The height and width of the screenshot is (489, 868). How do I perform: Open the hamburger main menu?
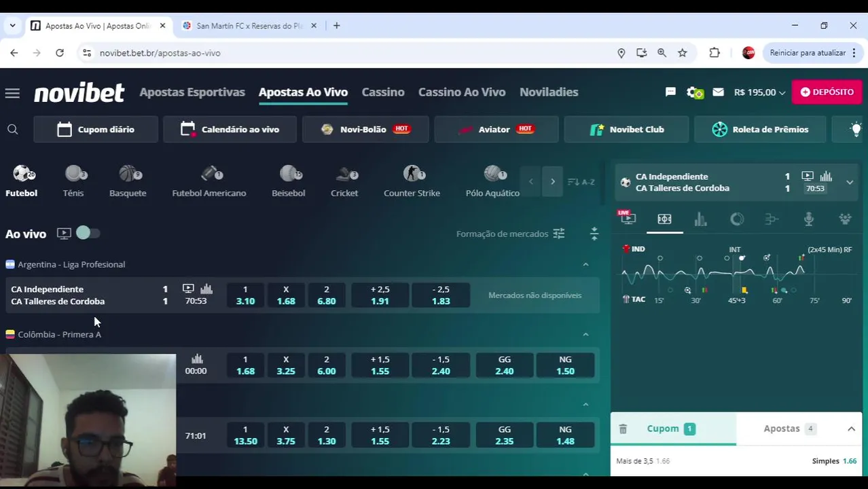click(12, 93)
